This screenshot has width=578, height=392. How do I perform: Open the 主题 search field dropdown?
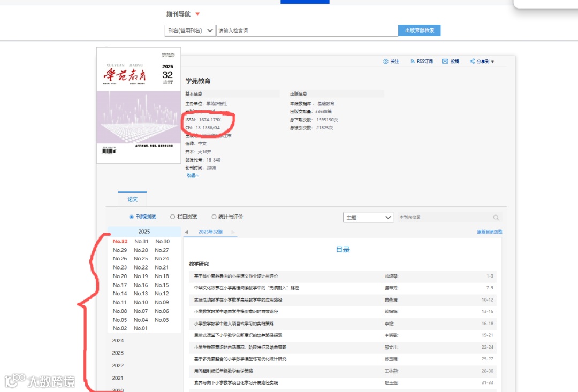pos(368,217)
